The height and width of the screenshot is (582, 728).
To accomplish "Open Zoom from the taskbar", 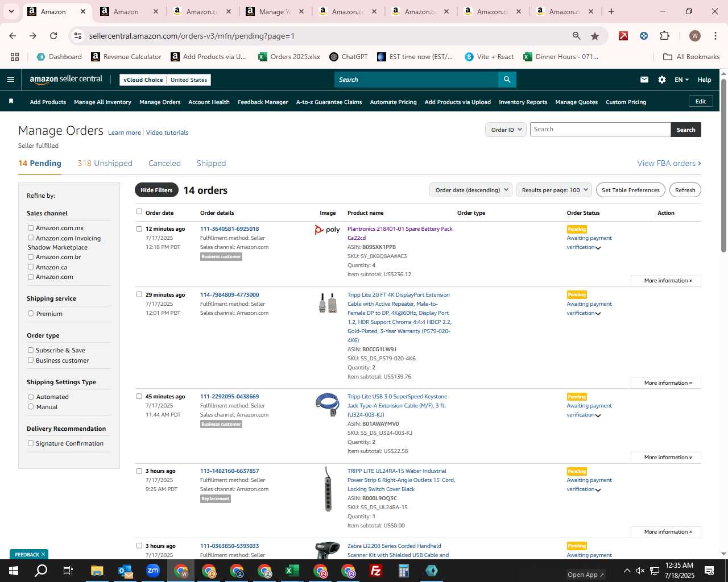I will (153, 571).
